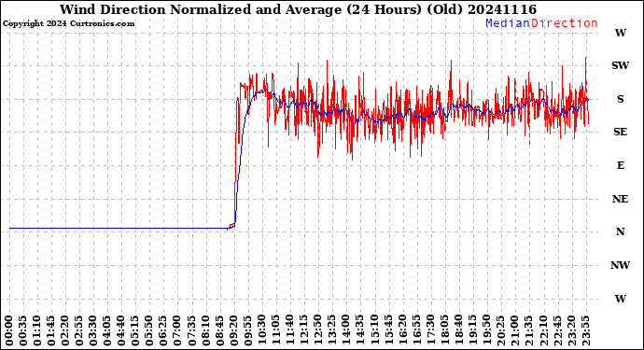
Task: Click the 23:55 time axis label
Action: tap(585, 330)
